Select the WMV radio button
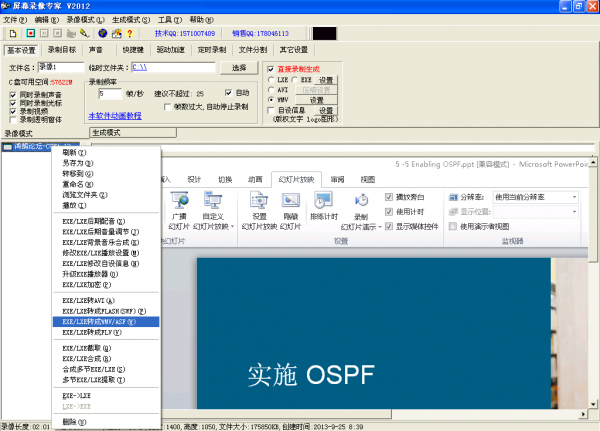600x431 pixels. point(271,100)
